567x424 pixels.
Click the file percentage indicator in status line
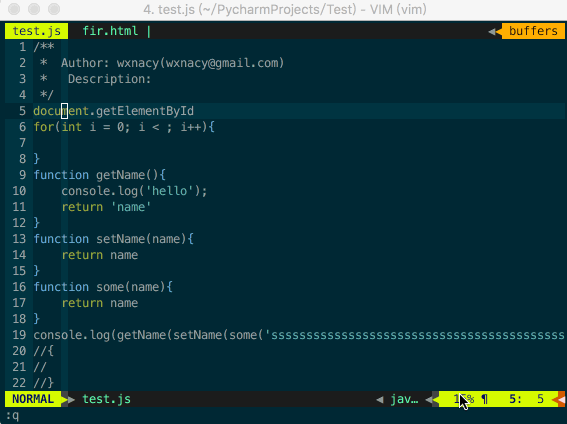464,399
